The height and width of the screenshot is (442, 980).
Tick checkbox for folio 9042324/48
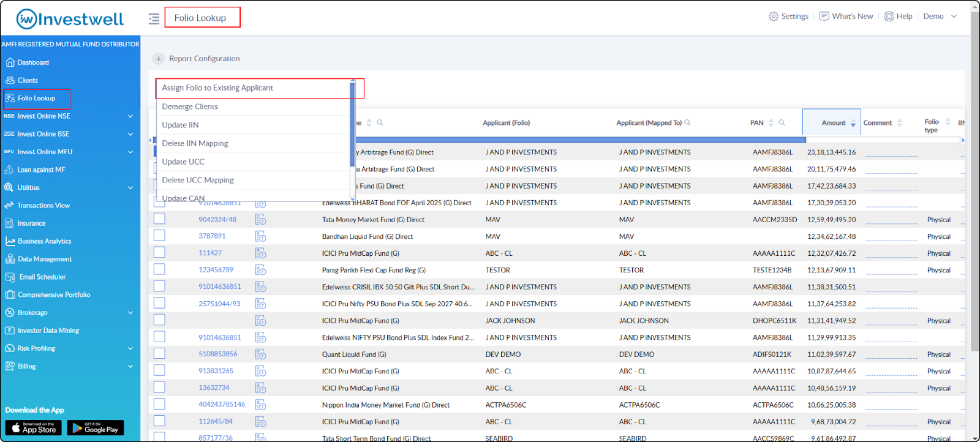(159, 219)
